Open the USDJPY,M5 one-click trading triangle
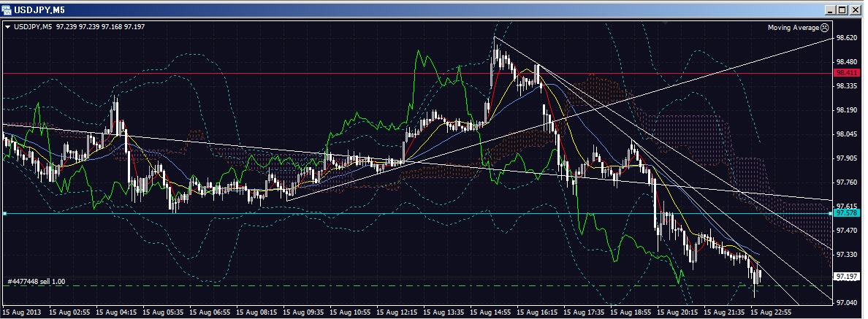868x319 pixels. click(x=7, y=28)
